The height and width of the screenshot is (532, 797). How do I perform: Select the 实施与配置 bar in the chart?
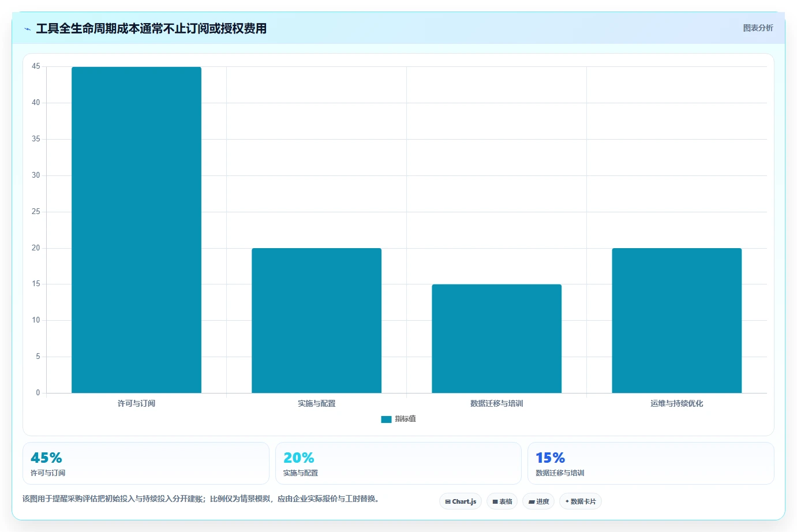(x=316, y=321)
